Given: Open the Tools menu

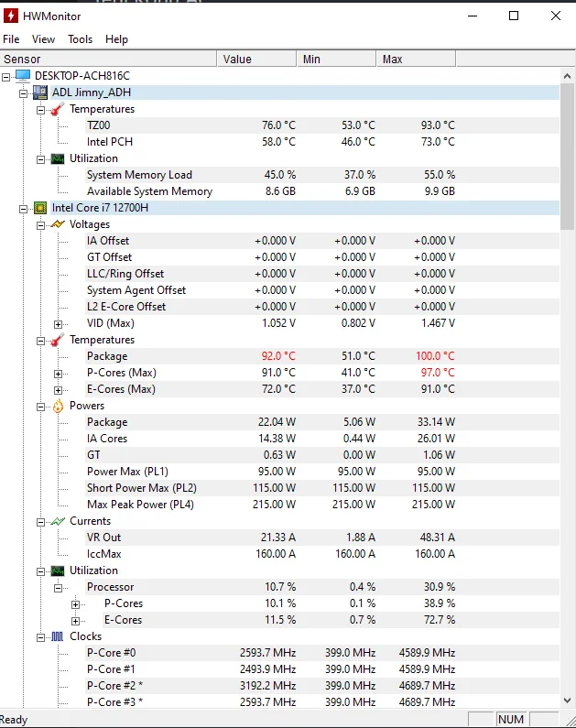Looking at the screenshot, I should coord(81,39).
